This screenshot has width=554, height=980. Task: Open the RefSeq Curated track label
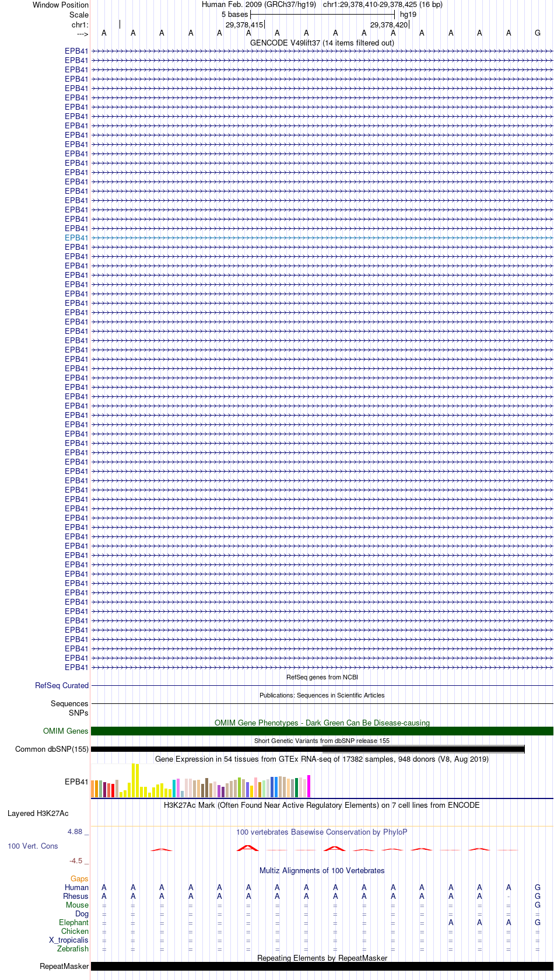(62, 685)
